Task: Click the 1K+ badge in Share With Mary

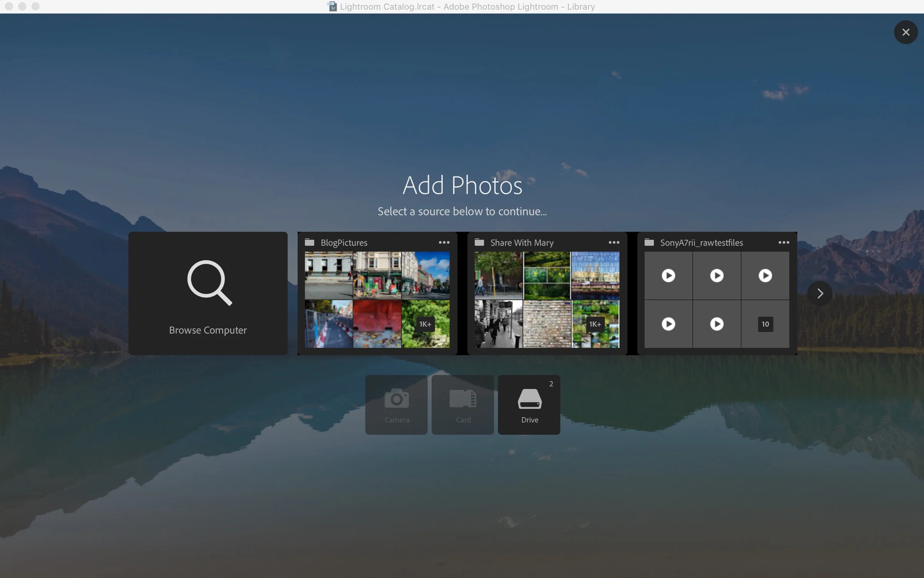Action: click(x=595, y=324)
